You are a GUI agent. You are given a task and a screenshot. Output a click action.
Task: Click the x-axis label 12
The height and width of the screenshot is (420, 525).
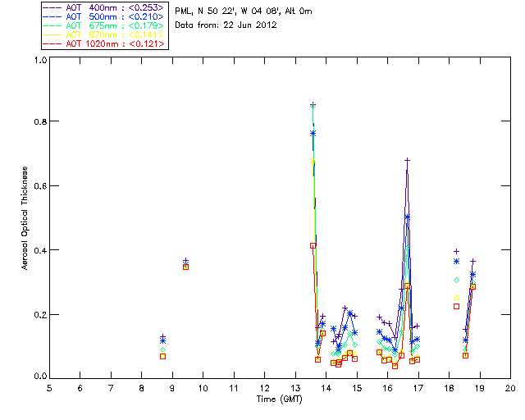point(264,388)
